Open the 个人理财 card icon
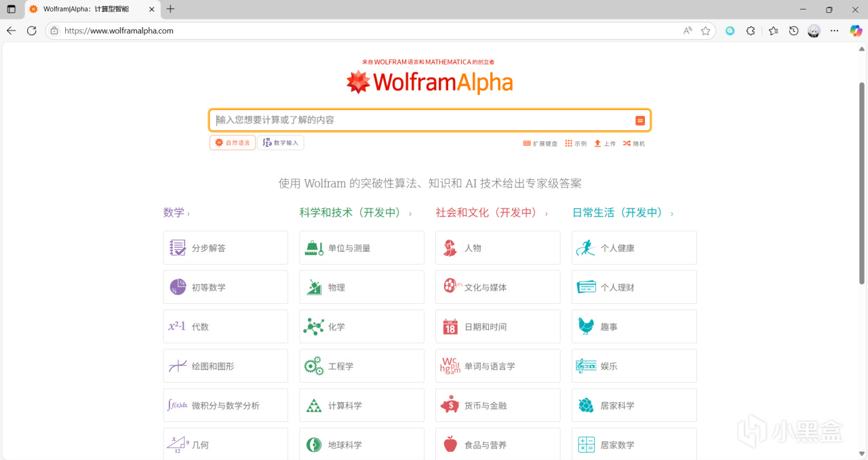The image size is (868, 460). point(586,287)
